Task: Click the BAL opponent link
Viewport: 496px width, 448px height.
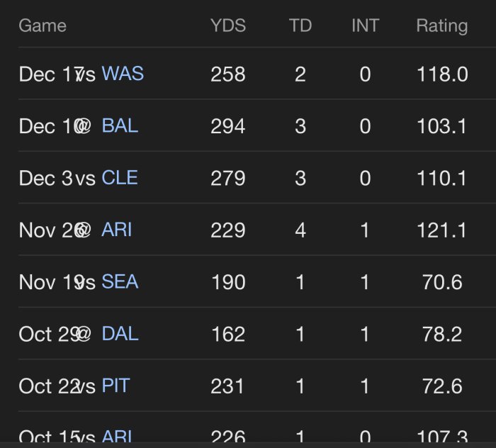Action: [x=120, y=126]
